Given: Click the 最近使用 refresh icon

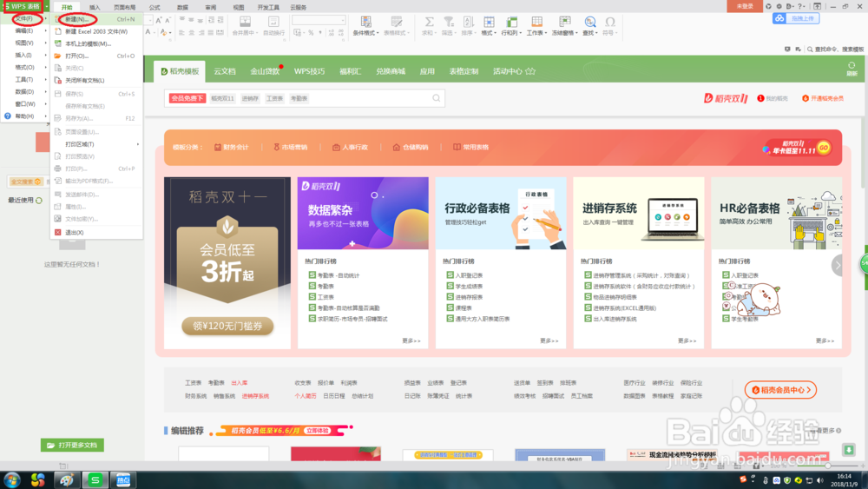Looking at the screenshot, I should tap(39, 201).
